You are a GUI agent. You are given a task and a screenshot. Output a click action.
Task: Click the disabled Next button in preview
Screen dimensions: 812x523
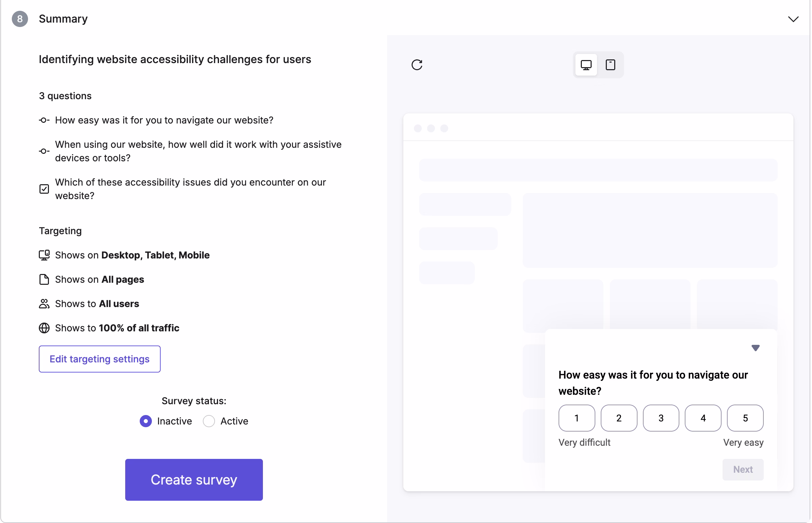coord(743,470)
